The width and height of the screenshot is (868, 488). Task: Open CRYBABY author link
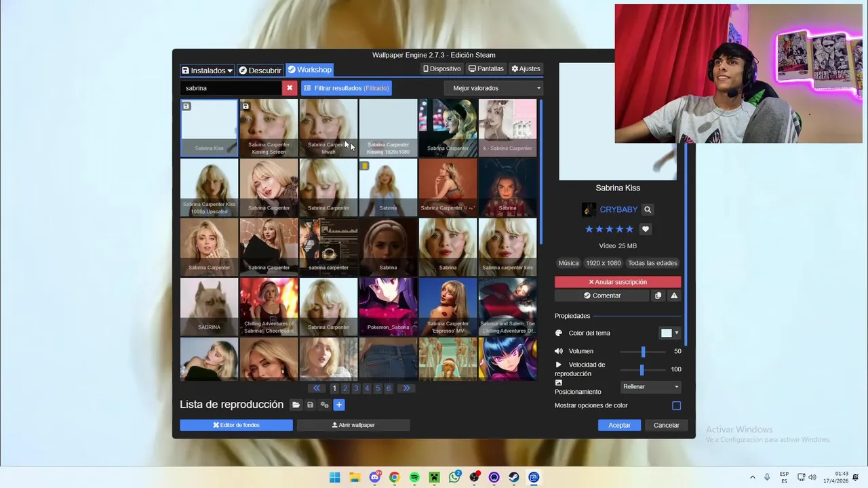point(618,210)
